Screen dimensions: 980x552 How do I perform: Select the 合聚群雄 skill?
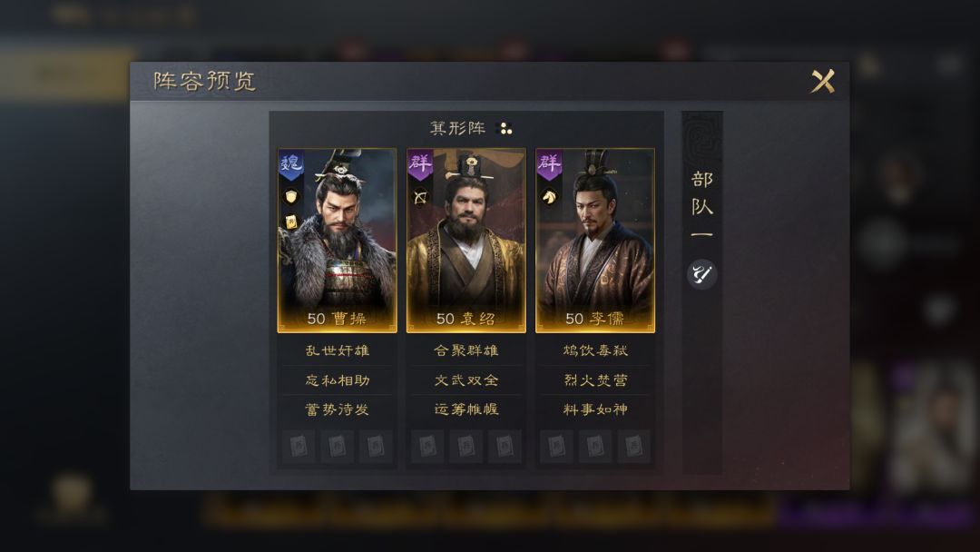[x=466, y=350]
